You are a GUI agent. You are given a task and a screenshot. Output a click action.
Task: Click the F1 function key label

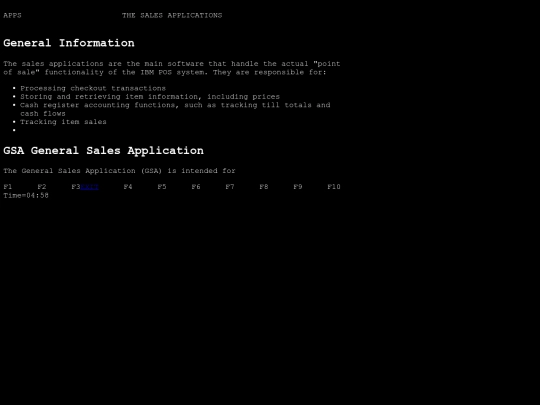tap(8, 187)
